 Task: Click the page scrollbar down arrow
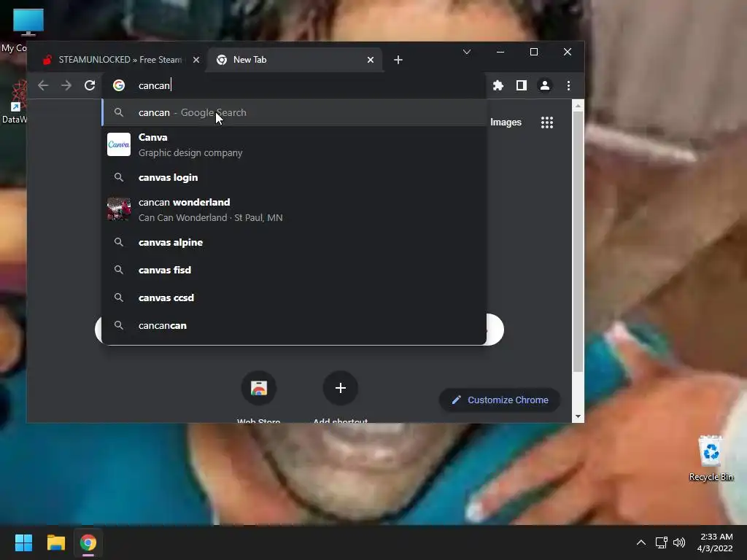(x=578, y=416)
